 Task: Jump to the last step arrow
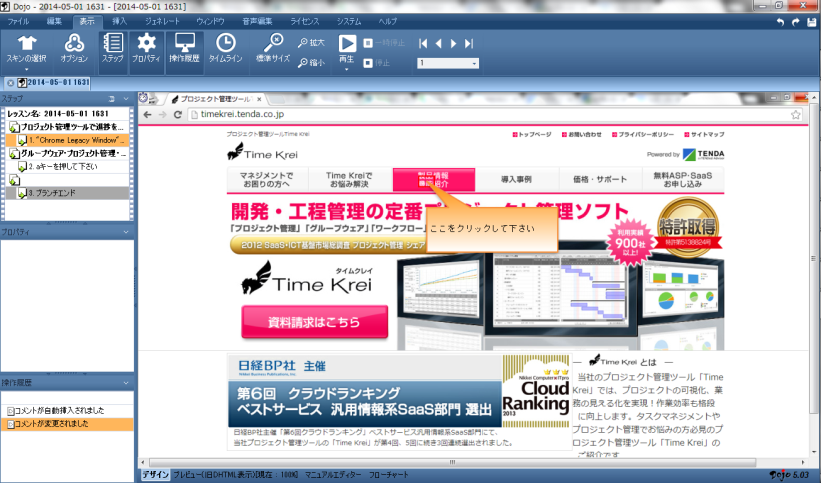click(x=469, y=43)
